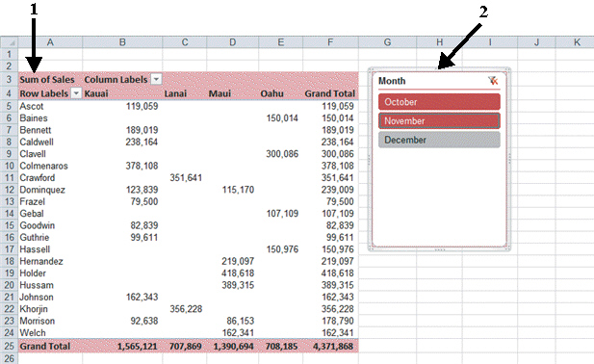
Task: Select the Gebal row label
Action: pos(32,213)
